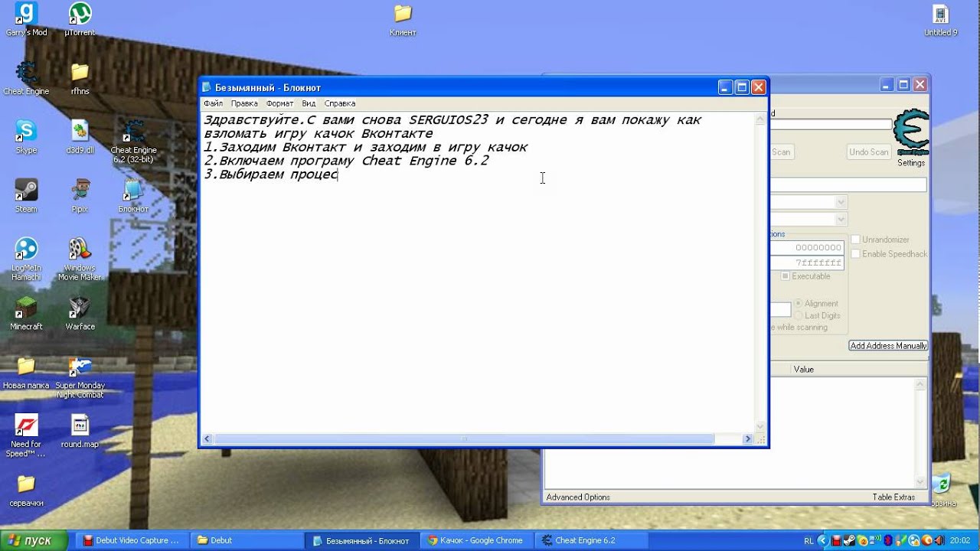Select Cheat Engine 6.2 (32-bit) shortcut
The image size is (980, 551).
[x=133, y=142]
